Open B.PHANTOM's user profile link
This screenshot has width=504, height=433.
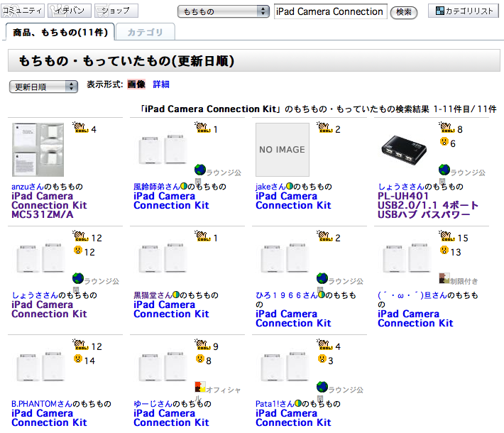(42, 404)
